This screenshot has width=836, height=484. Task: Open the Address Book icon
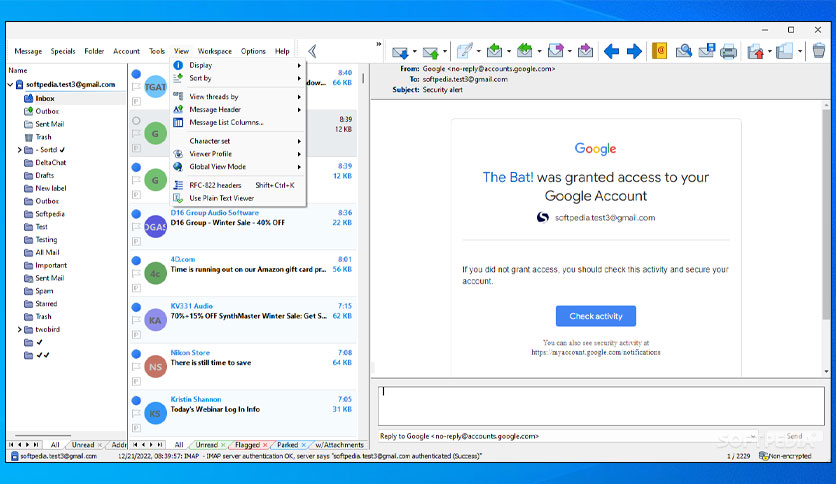coord(660,51)
